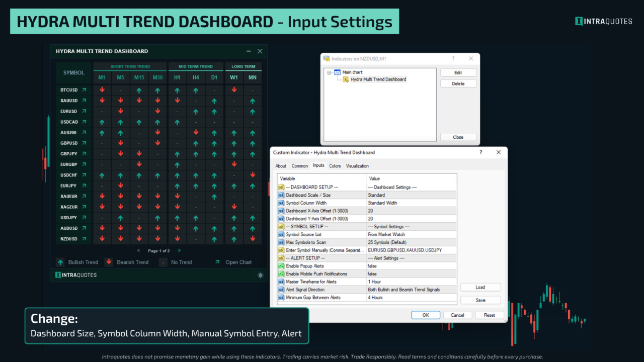
Task: Open the BTCUSD chart using its arrow icon
Action: coord(84,90)
